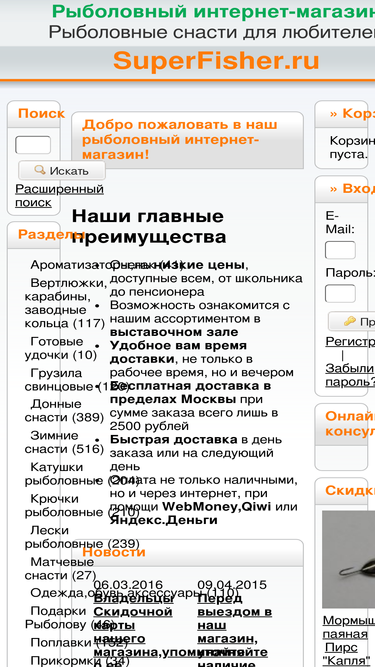Click the Онлайн консультант block header
The height and width of the screenshot is (667, 375).
(x=350, y=423)
